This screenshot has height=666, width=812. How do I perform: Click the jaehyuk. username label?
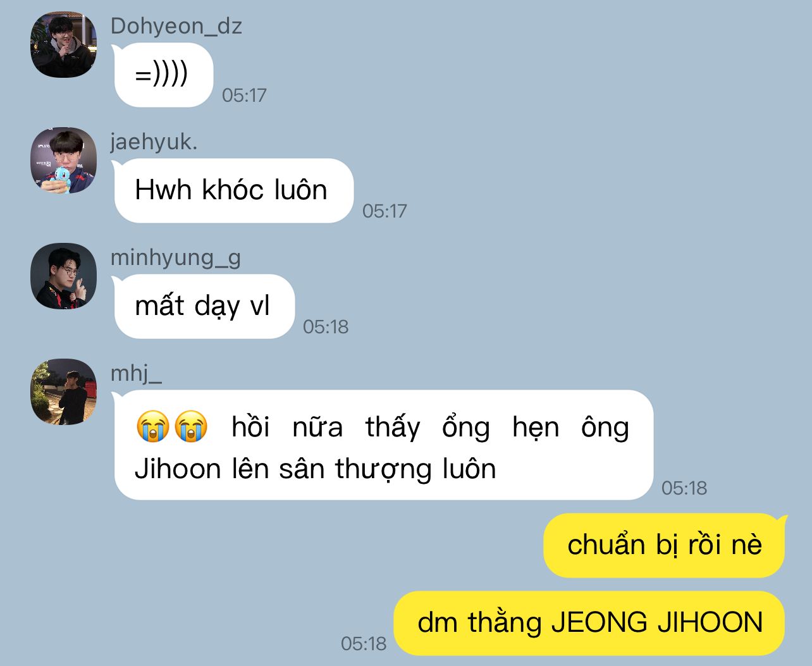pyautogui.click(x=154, y=142)
